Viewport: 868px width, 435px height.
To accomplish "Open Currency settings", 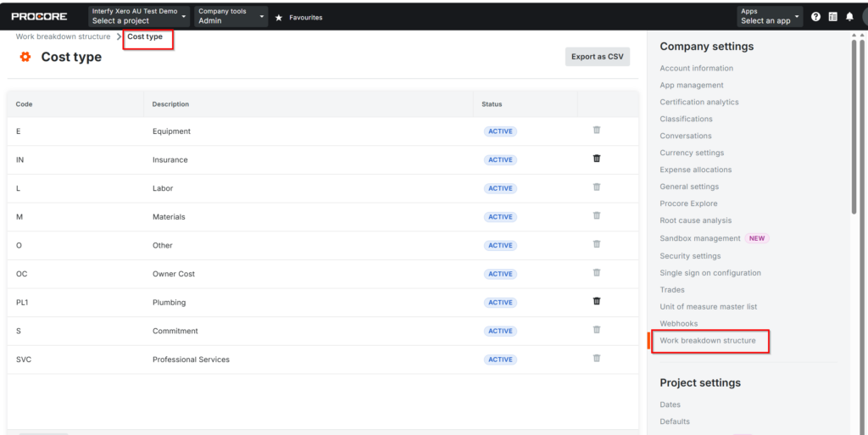I will (692, 153).
